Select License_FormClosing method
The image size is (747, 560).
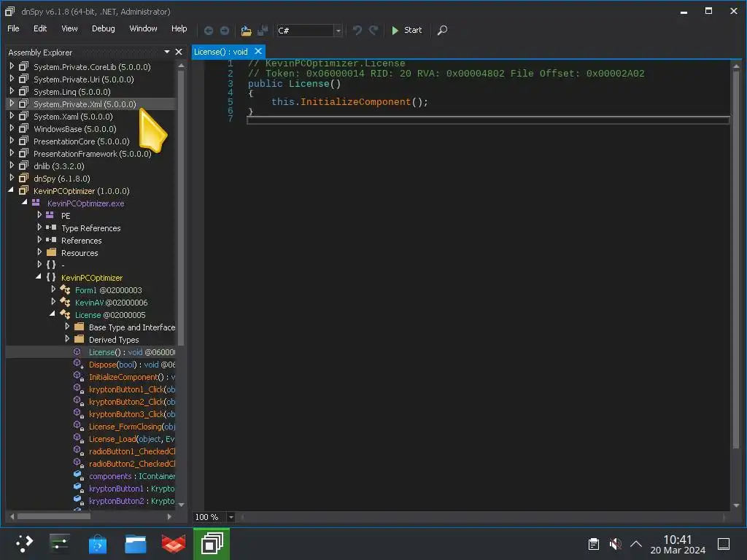132,427
